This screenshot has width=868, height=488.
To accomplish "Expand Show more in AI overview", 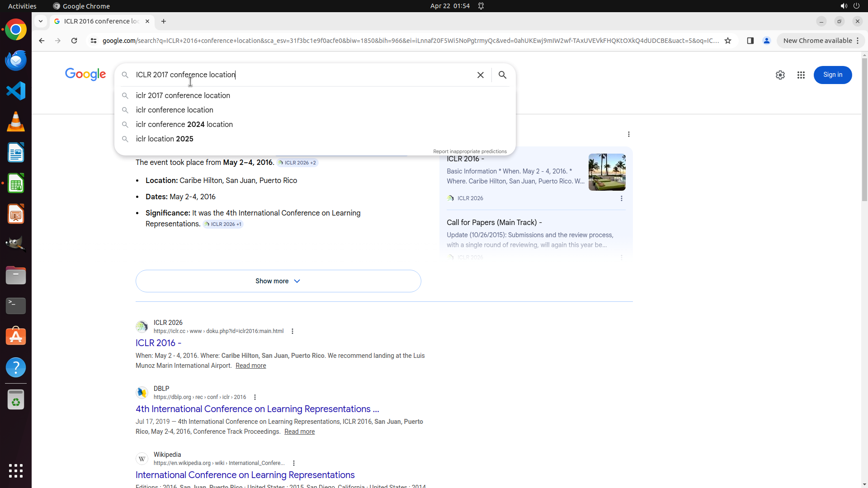I will [278, 281].
